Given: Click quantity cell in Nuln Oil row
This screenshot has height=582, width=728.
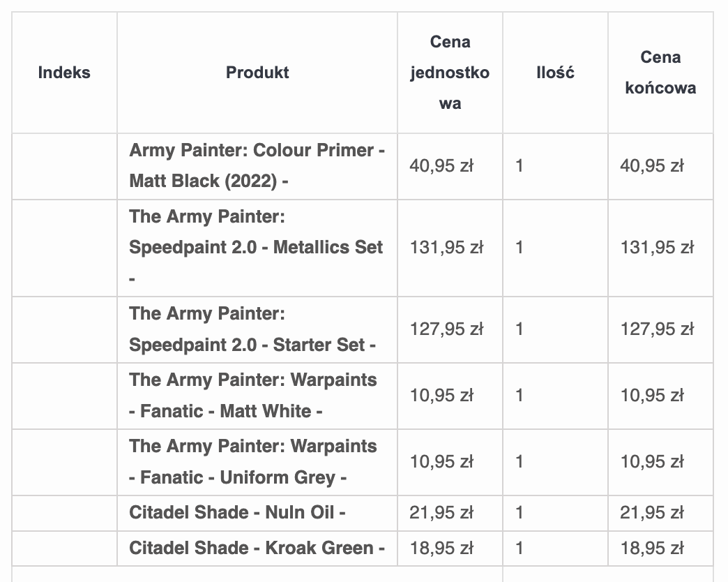Looking at the screenshot, I should 520,513.
